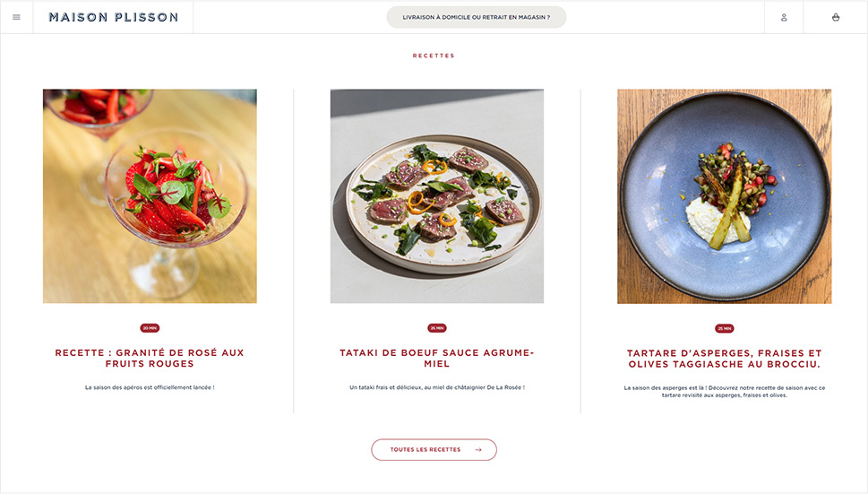Open the Granité de rosé aux fruits rouges title

click(150, 358)
